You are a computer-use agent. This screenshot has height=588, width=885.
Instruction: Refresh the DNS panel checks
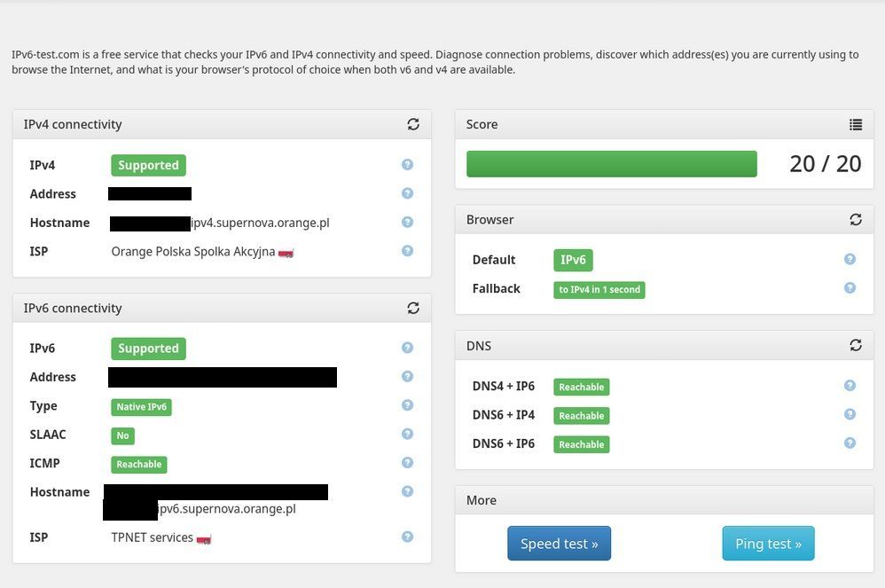click(x=855, y=345)
